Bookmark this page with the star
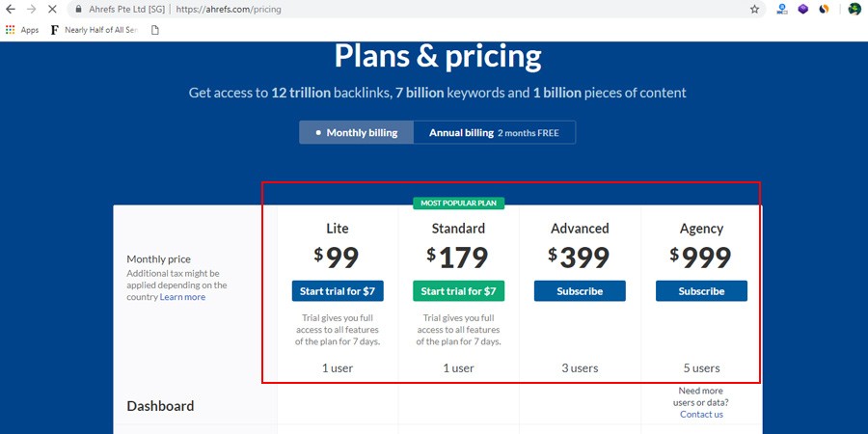Image resolution: width=868 pixels, height=434 pixels. click(754, 9)
